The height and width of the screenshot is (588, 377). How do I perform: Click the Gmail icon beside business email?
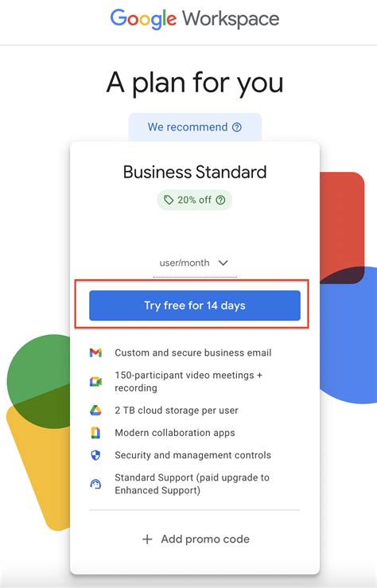click(95, 352)
